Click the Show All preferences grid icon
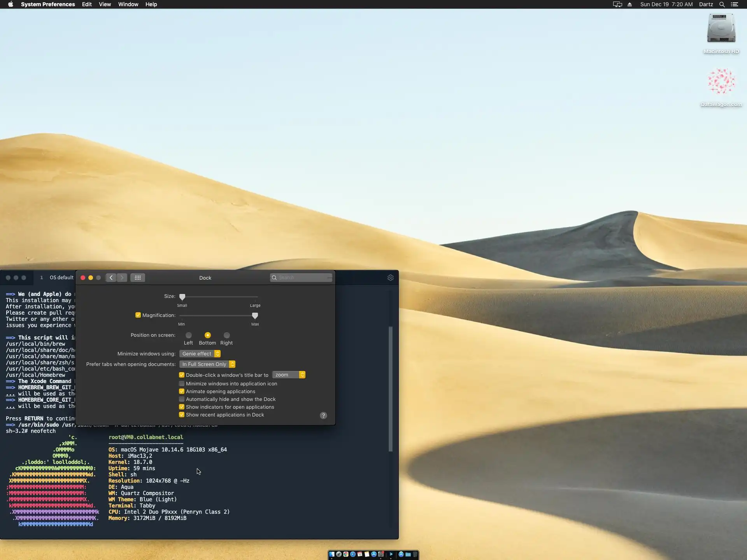 coord(138,278)
